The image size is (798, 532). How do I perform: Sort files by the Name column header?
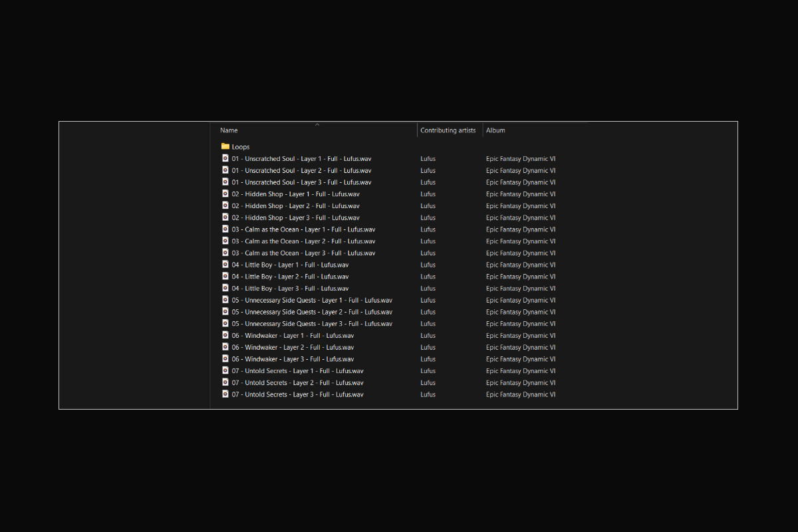(229, 130)
